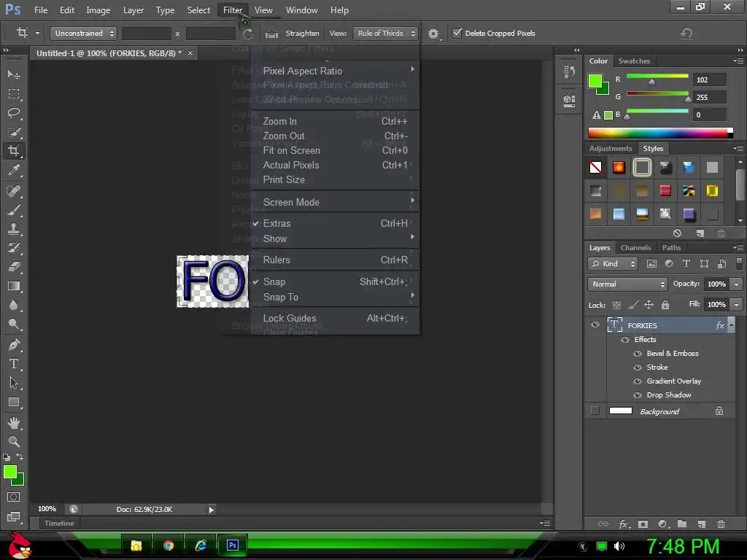
Task: Toggle visibility of all Effects
Action: tap(625, 340)
